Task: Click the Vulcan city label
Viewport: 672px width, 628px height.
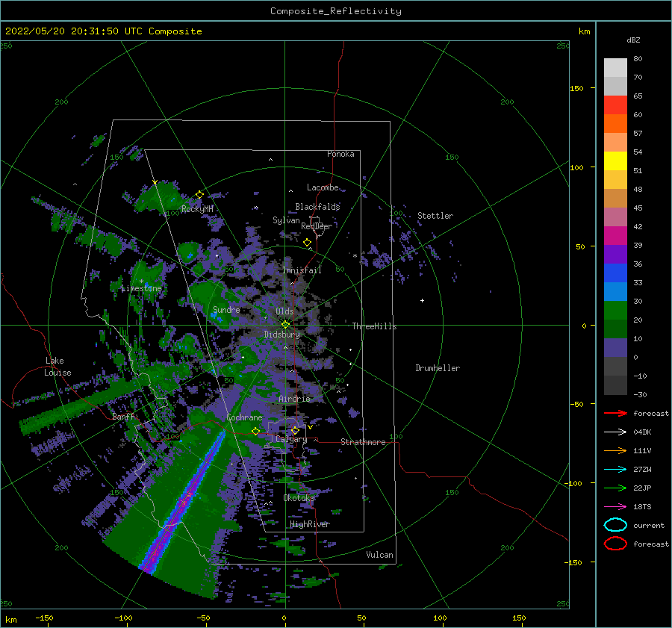Action: coord(380,555)
